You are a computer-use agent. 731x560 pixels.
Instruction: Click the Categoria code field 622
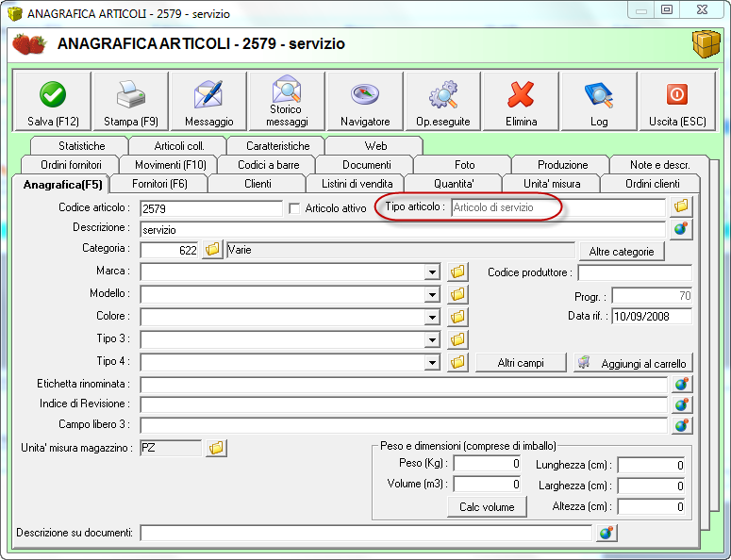(169, 250)
